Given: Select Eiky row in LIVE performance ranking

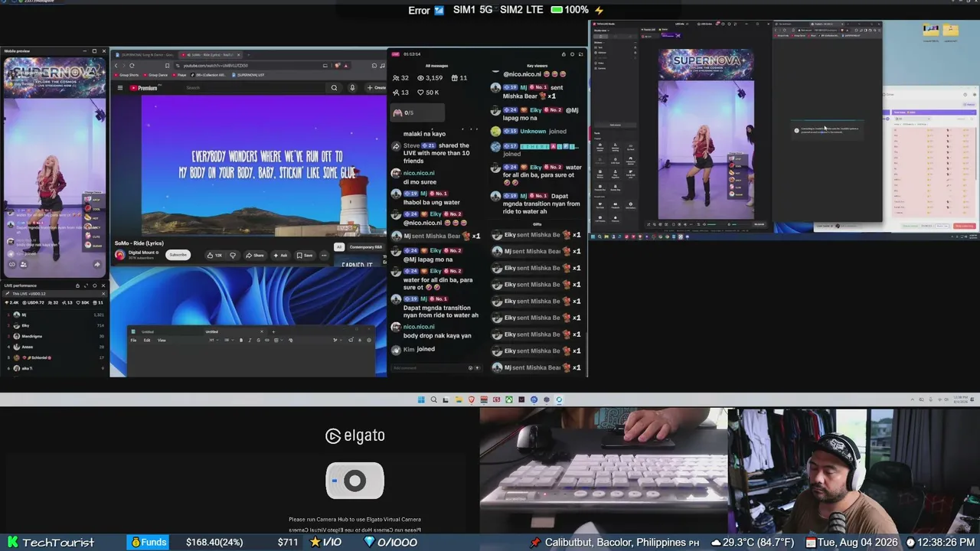Looking at the screenshot, I should 55,325.
